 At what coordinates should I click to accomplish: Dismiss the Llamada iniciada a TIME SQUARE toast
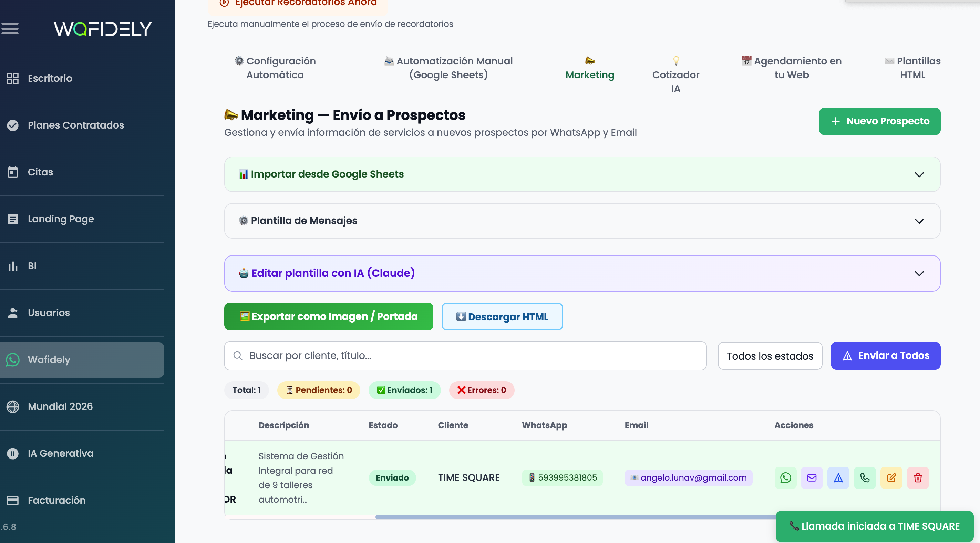pyautogui.click(x=875, y=526)
